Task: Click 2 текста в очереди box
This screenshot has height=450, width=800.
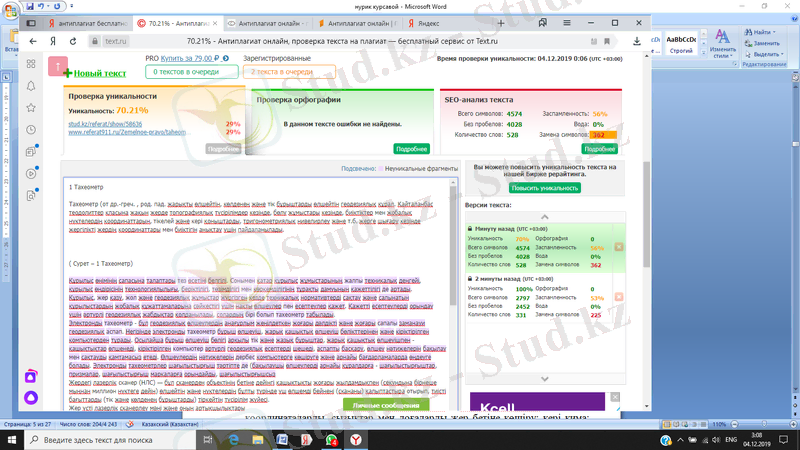Action: pos(289,72)
